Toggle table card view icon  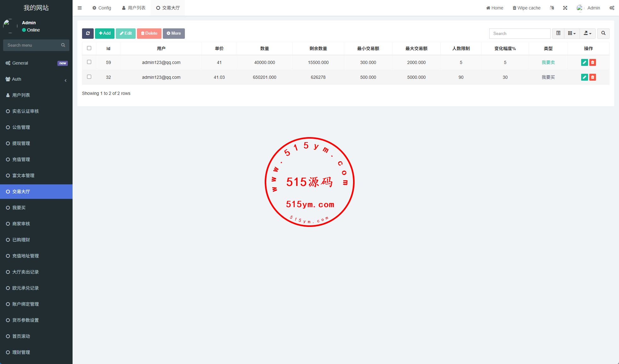tap(558, 33)
